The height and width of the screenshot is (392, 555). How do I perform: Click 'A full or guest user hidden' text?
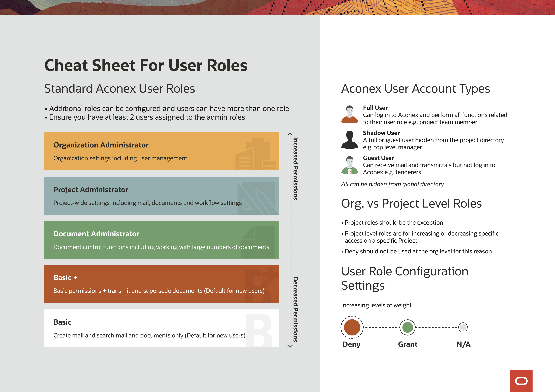[x=433, y=144]
